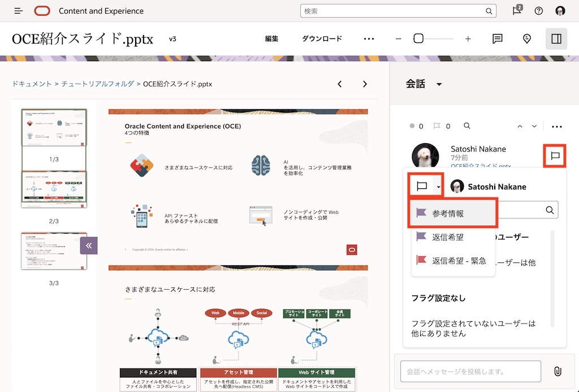Click the annotation comment icon in document toolbar
Viewport: 579px width, 392px height.
[497, 38]
